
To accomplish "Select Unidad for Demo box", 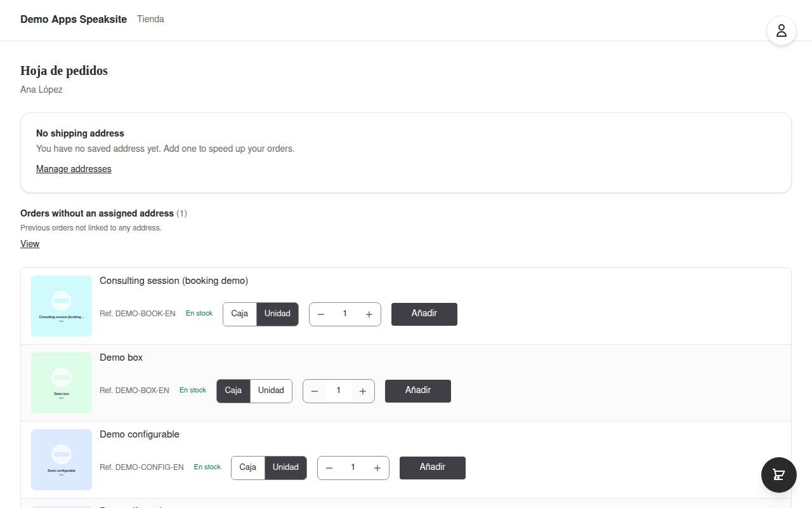I will click(271, 391).
